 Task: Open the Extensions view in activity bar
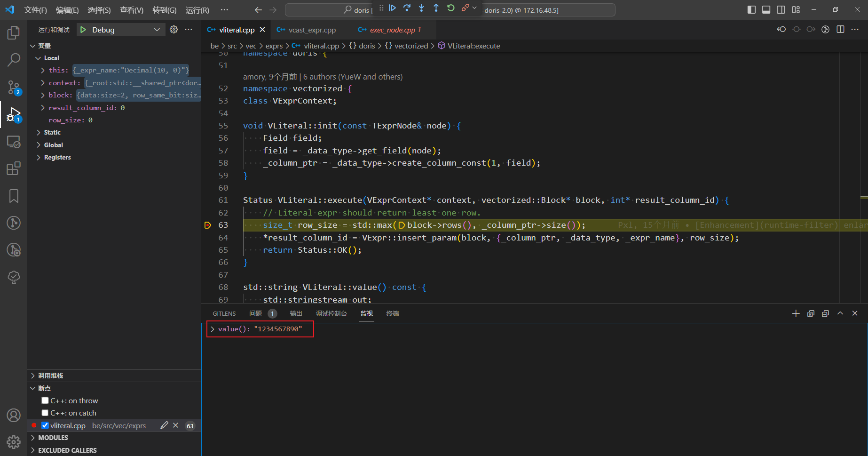coord(14,168)
